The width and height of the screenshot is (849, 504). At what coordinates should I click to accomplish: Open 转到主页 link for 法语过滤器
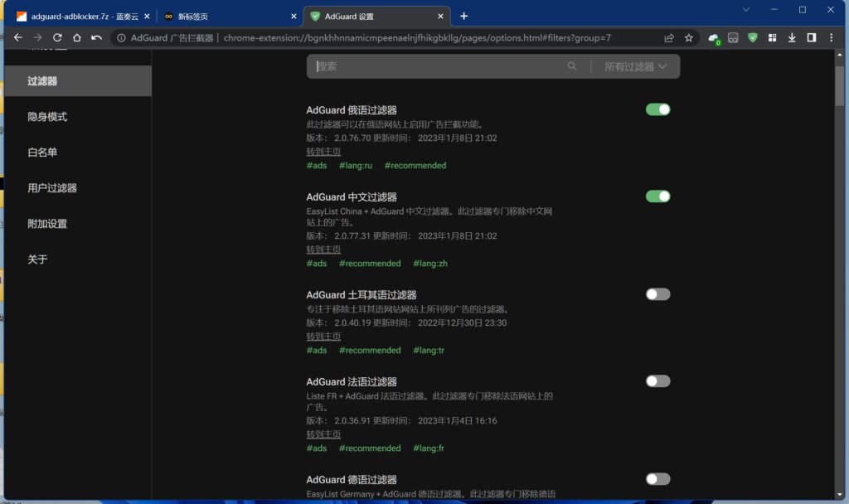[323, 434]
